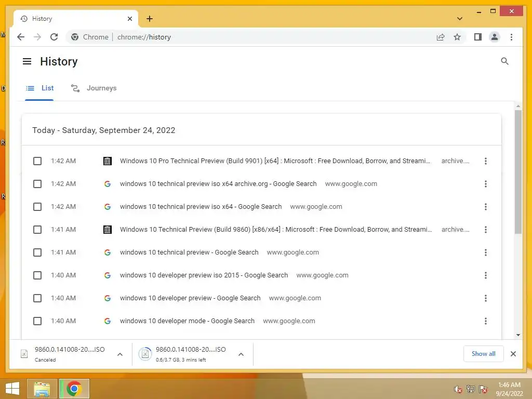Screen dimensions: 532x399
Task: Open the History side menu hamburger
Action: click(27, 61)
